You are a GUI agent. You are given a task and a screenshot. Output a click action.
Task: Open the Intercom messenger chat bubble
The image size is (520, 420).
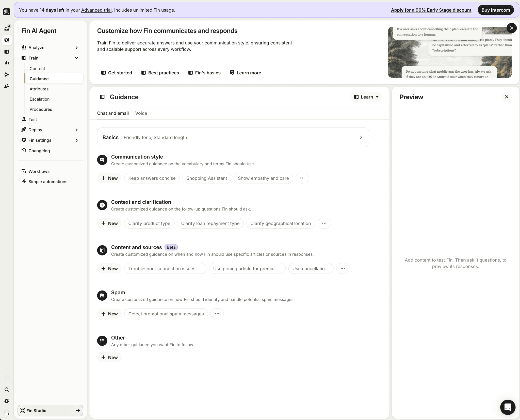(x=508, y=407)
